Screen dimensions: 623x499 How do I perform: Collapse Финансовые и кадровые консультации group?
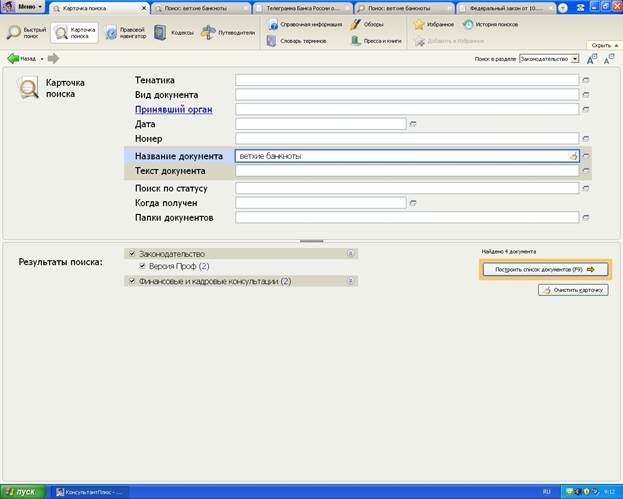(350, 281)
